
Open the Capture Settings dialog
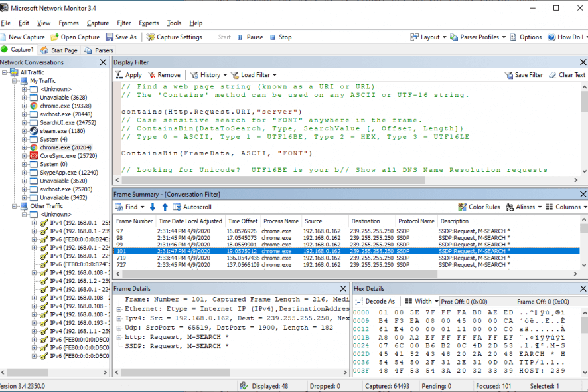(175, 37)
